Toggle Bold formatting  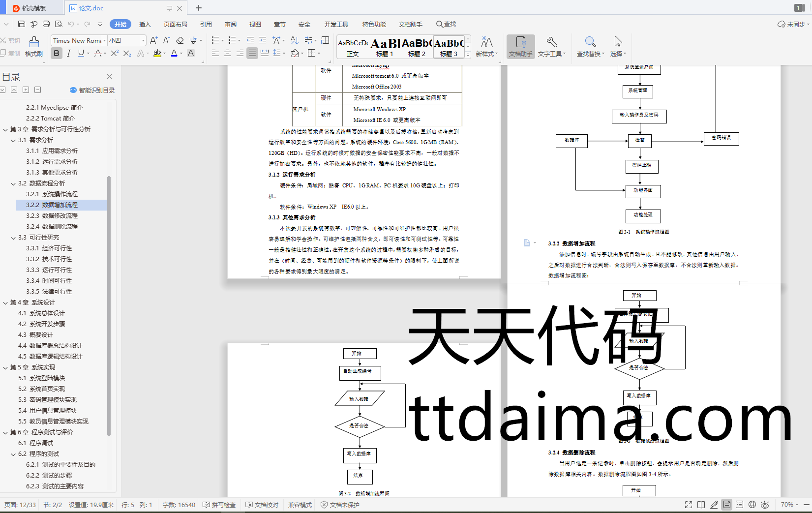coord(57,53)
